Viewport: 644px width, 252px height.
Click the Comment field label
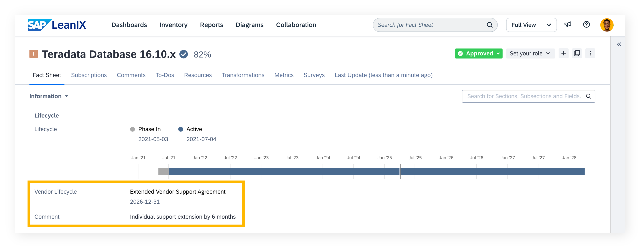click(x=47, y=217)
